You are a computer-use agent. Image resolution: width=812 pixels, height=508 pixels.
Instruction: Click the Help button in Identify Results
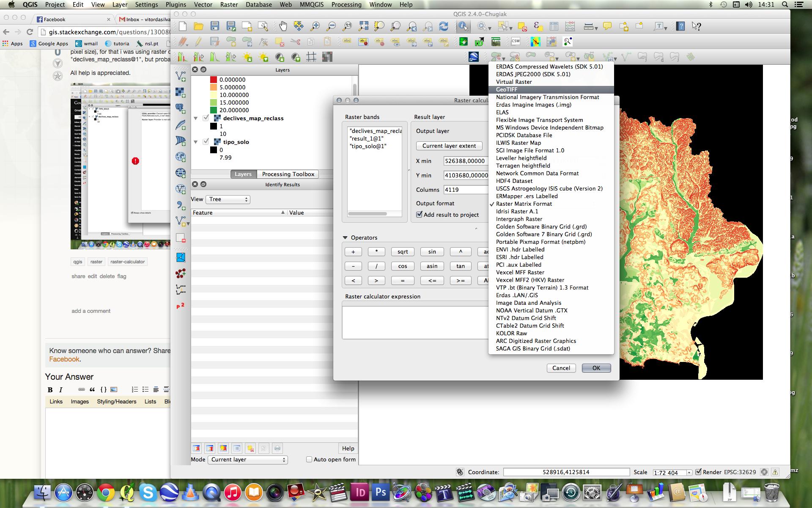pos(348,448)
